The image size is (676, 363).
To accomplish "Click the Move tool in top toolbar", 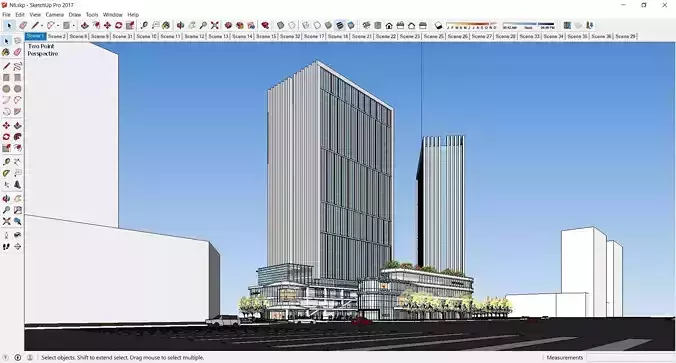I will point(107,25).
